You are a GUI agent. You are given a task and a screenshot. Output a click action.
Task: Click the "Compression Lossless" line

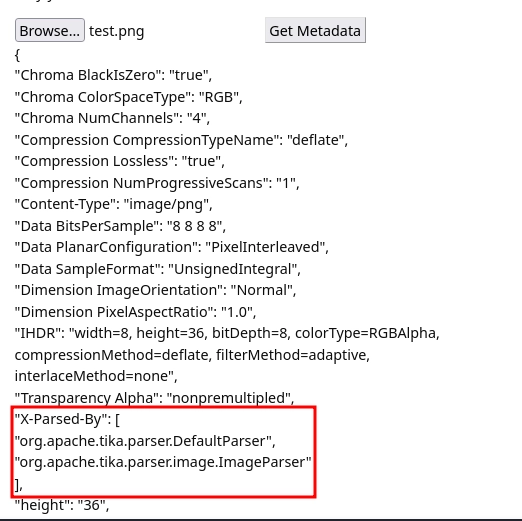[x=120, y=161]
